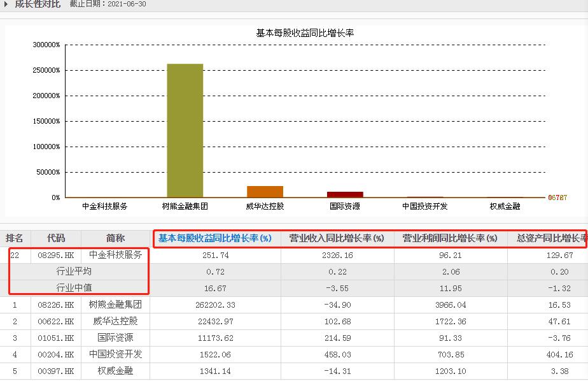
Task: Click the 排名 column header
Action: (x=15, y=238)
